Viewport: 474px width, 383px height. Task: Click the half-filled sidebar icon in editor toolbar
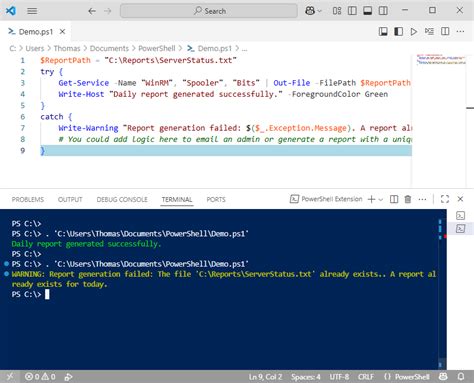click(x=398, y=32)
